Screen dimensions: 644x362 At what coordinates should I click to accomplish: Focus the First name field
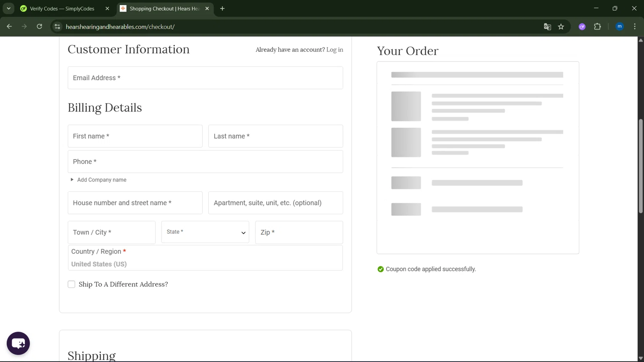(x=135, y=136)
